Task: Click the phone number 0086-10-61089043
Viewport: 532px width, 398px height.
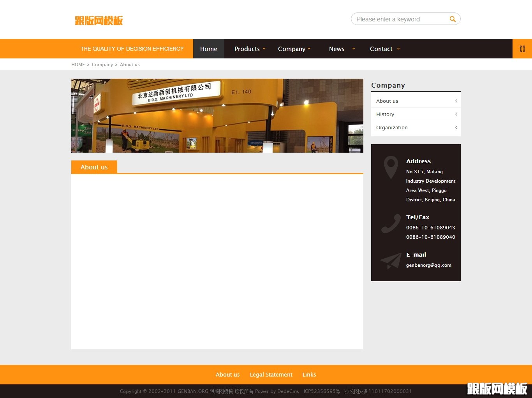Action: 431,228
